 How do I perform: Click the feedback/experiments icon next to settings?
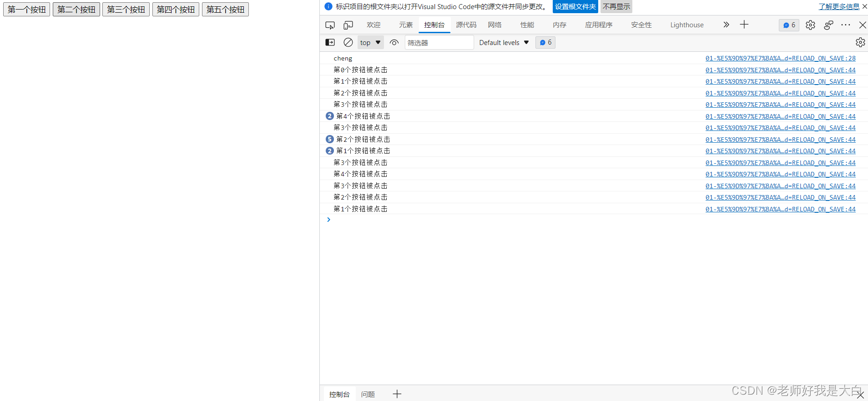pos(828,25)
